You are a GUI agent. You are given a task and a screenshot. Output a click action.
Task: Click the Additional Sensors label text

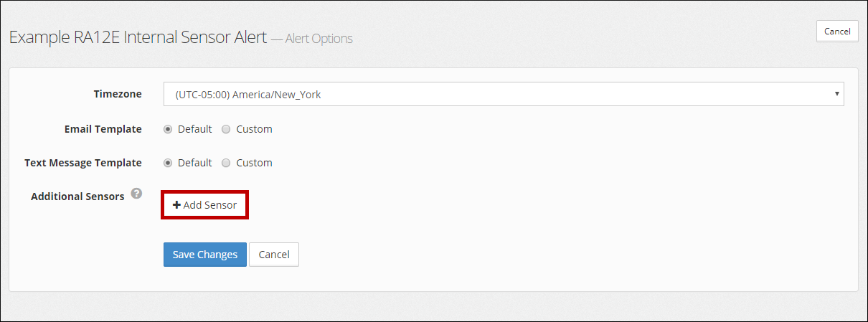click(x=77, y=196)
